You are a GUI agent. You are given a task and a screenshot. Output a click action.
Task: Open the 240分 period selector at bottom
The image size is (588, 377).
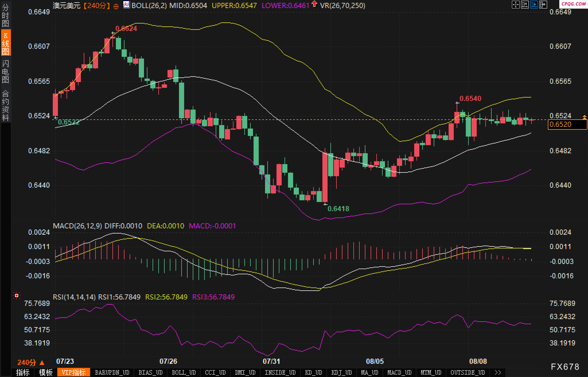[31, 362]
